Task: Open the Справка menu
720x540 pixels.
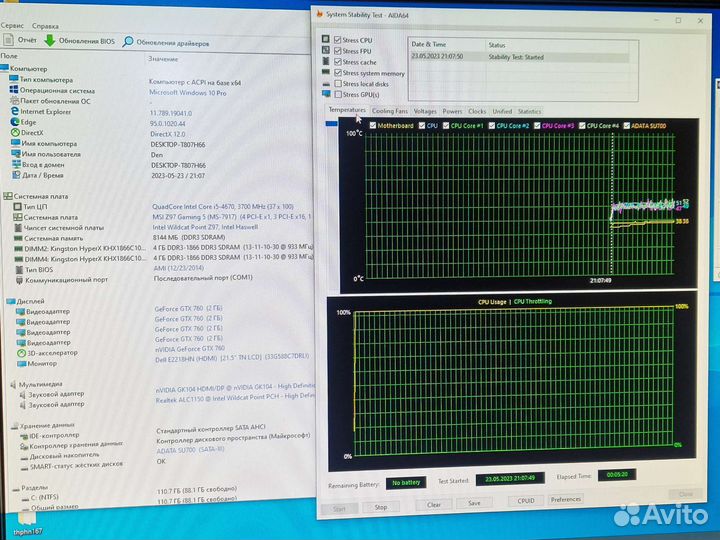Action: (45, 26)
